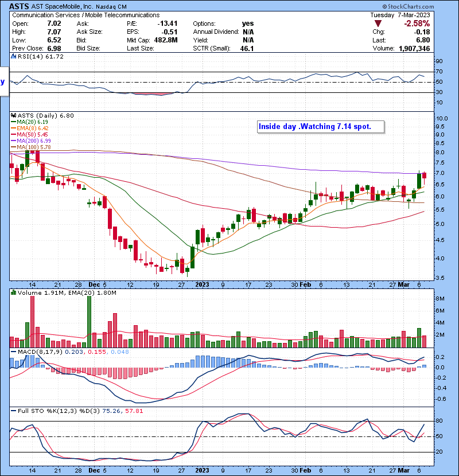Click the candlestick icon beside ASTS (Daily)
Image resolution: width=459 pixels, height=476 pixels.
click(13, 115)
